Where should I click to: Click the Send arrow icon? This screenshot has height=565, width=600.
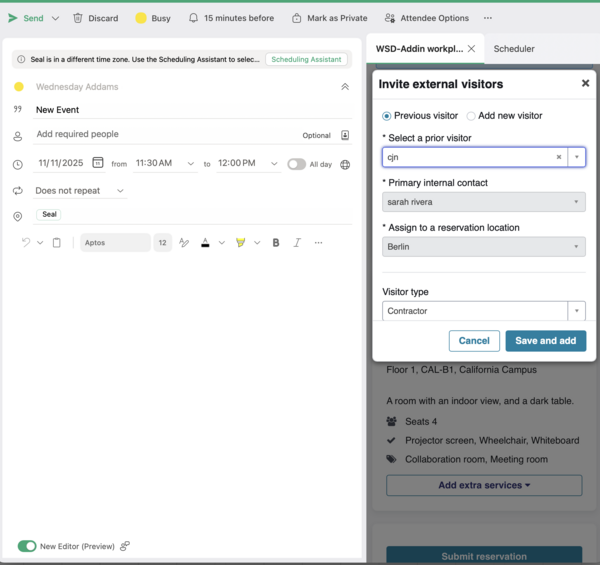click(13, 18)
